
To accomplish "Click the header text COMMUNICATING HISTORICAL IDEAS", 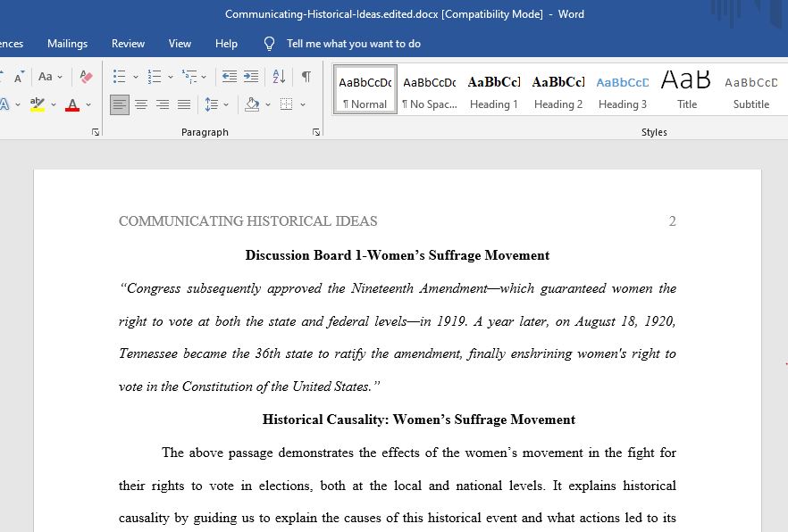I will (247, 221).
